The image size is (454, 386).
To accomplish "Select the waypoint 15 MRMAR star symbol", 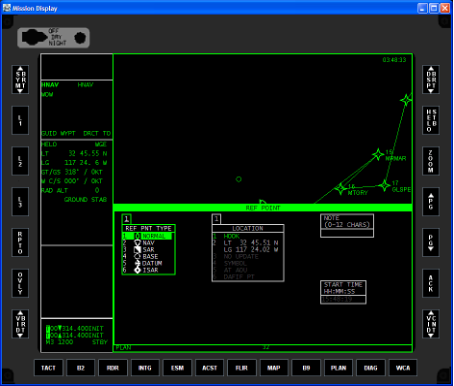I will 378,154.
